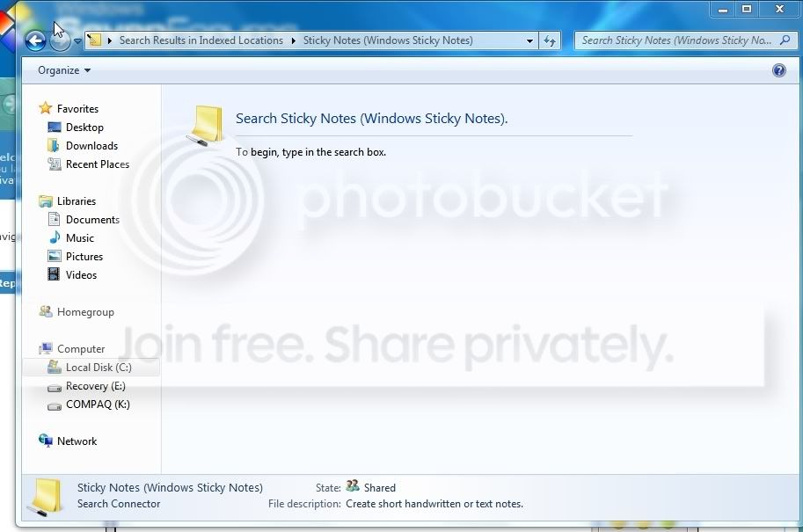
Task: Click the blue Help question mark icon
Action: click(x=779, y=70)
